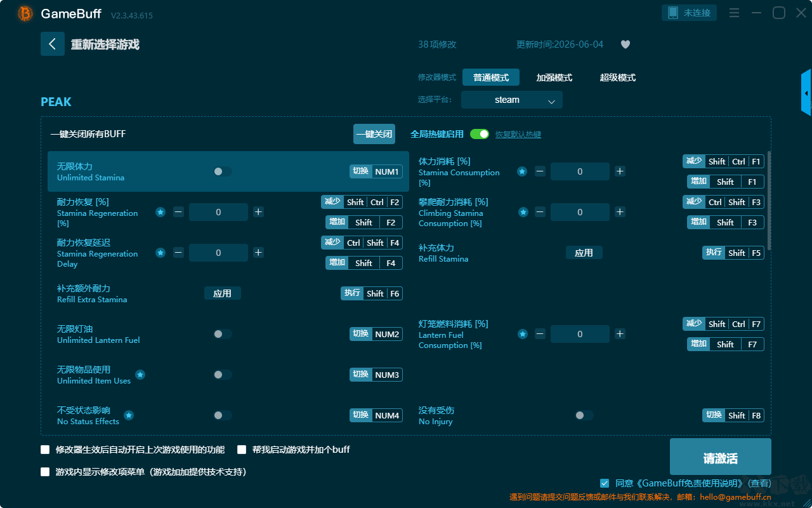812x508 pixels.
Task: Expand the blue side panel arrow
Action: pos(806,93)
